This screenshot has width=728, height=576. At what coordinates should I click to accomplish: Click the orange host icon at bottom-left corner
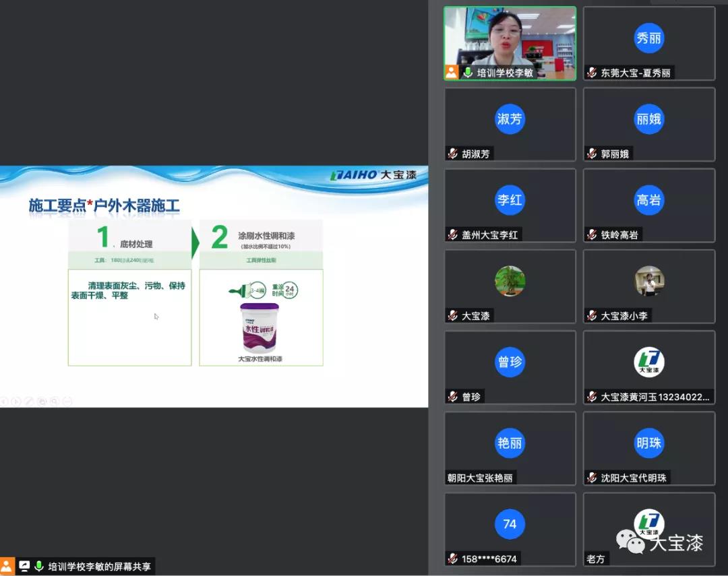tap(7, 567)
